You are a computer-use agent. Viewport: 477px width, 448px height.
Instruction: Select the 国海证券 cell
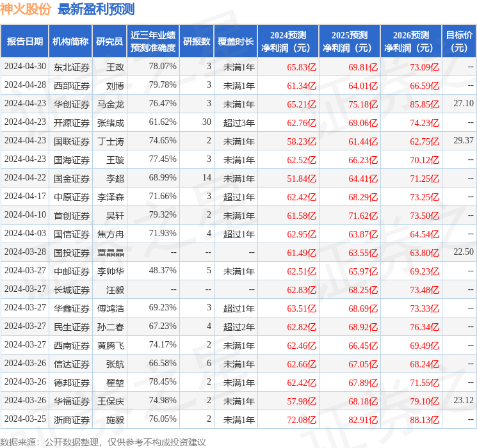(72, 160)
